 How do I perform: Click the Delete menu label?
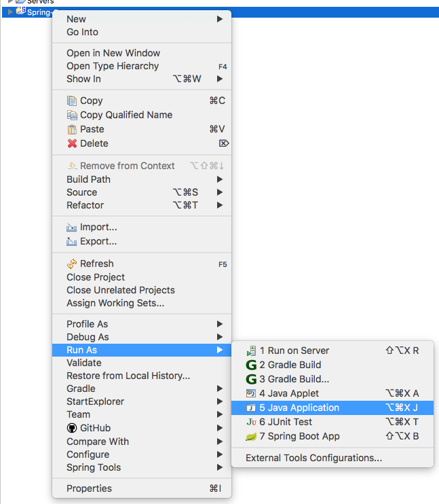[x=94, y=144]
